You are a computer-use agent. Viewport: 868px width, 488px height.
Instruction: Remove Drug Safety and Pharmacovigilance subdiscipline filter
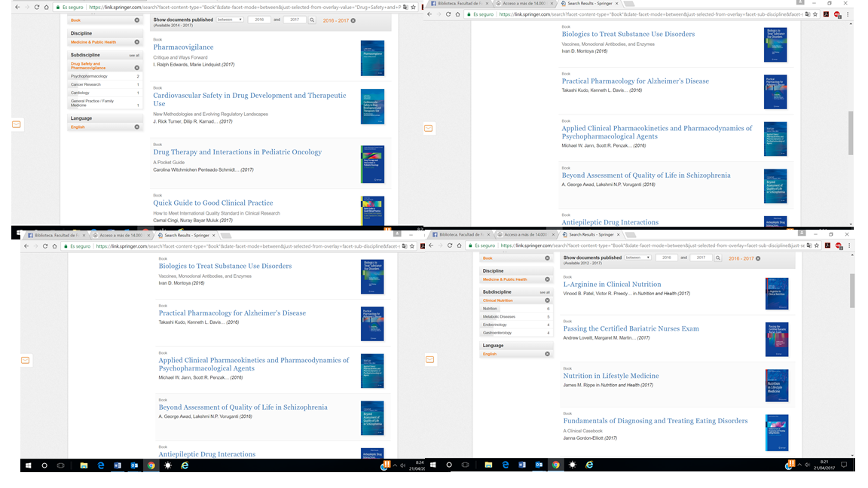136,68
